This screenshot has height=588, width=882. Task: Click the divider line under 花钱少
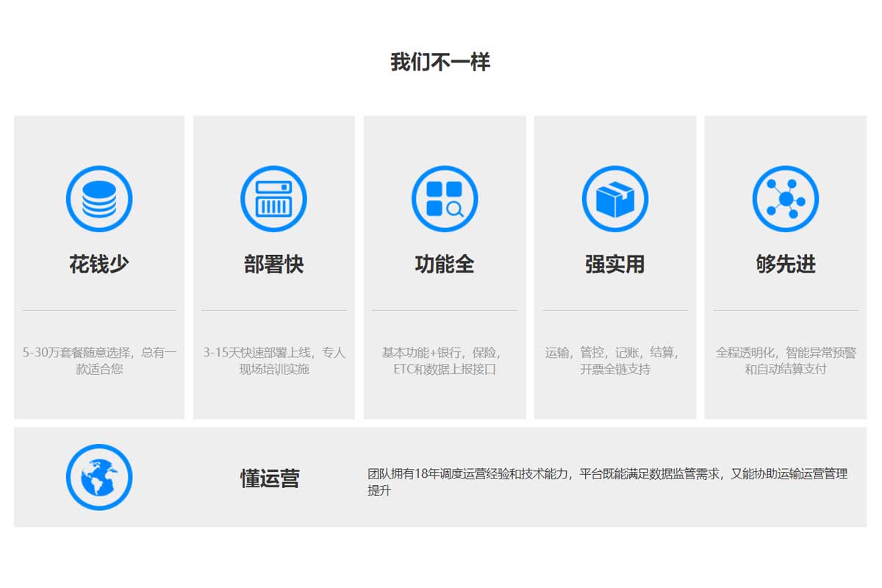[x=99, y=311]
